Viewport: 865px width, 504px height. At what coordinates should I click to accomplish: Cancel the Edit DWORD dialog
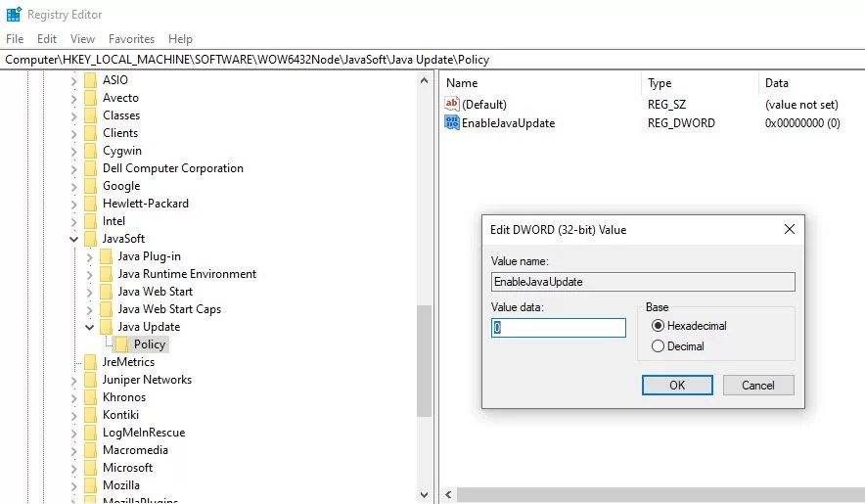pos(758,386)
